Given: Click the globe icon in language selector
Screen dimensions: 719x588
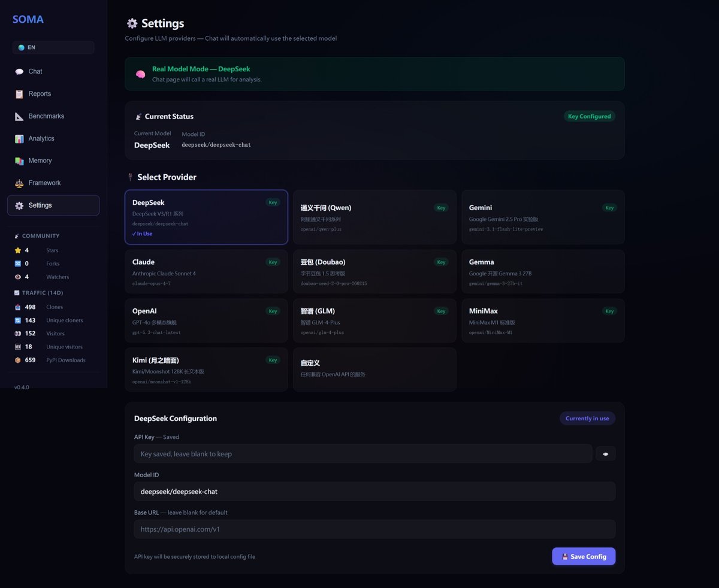Looking at the screenshot, I should (22, 47).
